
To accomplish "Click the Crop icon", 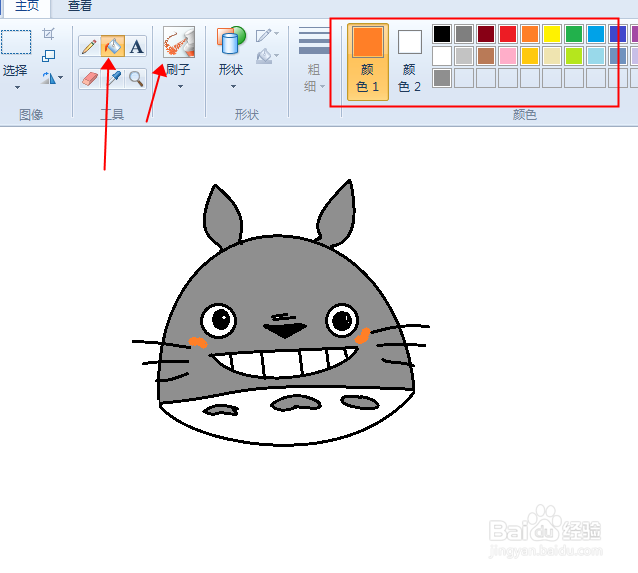I will pos(48,34).
